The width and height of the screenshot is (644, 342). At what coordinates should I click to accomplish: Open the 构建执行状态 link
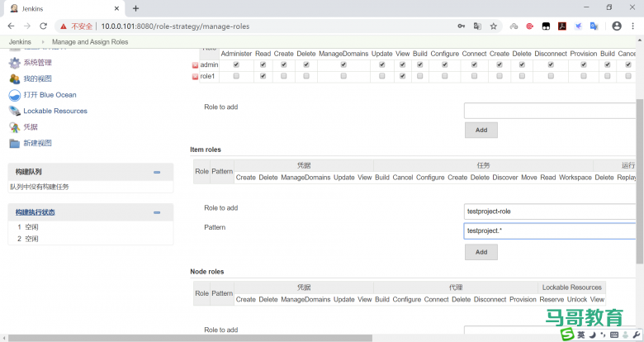(x=36, y=212)
